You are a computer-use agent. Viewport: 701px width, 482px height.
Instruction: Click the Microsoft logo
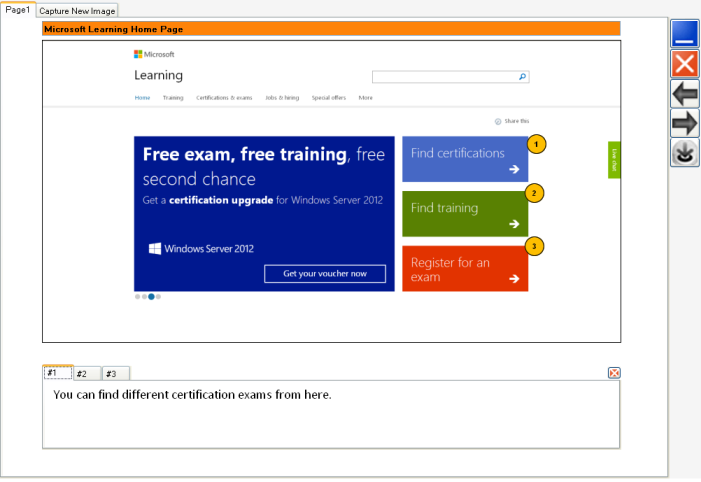(x=154, y=54)
